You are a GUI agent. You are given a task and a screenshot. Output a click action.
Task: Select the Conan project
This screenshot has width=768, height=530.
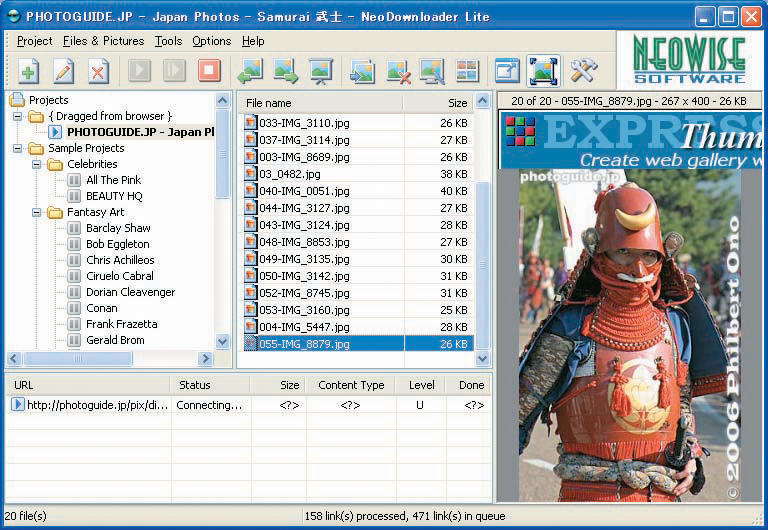101,309
